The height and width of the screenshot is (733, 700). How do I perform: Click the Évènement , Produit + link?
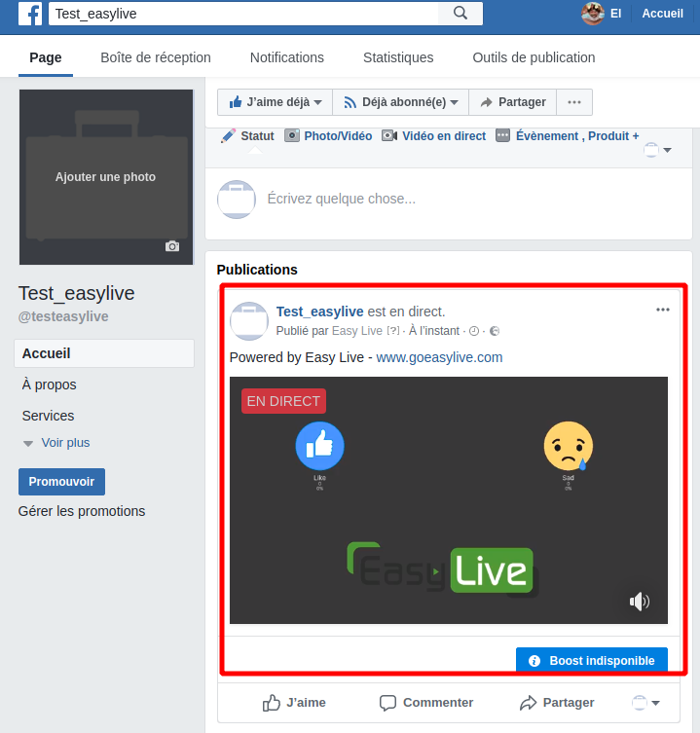(577, 136)
